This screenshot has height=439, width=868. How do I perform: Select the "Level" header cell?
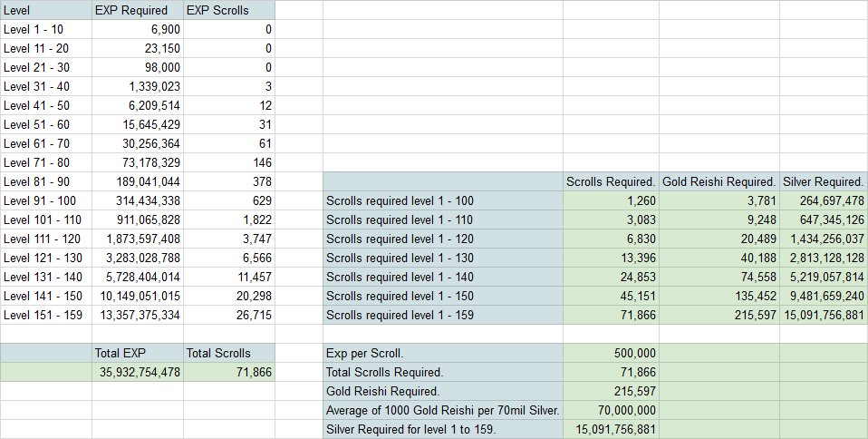(x=45, y=10)
